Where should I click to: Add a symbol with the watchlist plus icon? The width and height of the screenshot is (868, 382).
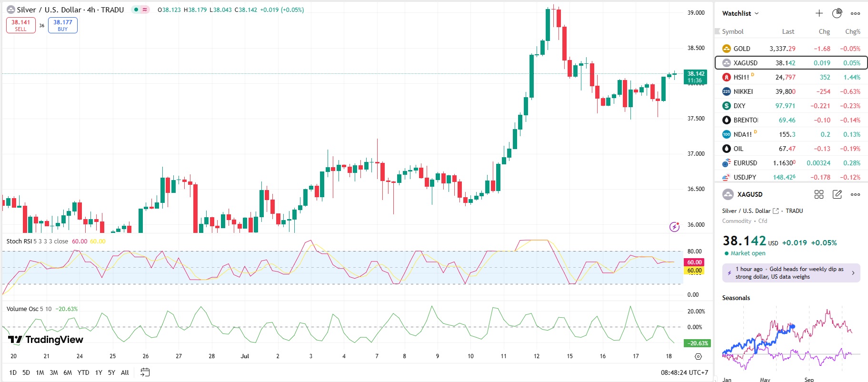pos(819,13)
